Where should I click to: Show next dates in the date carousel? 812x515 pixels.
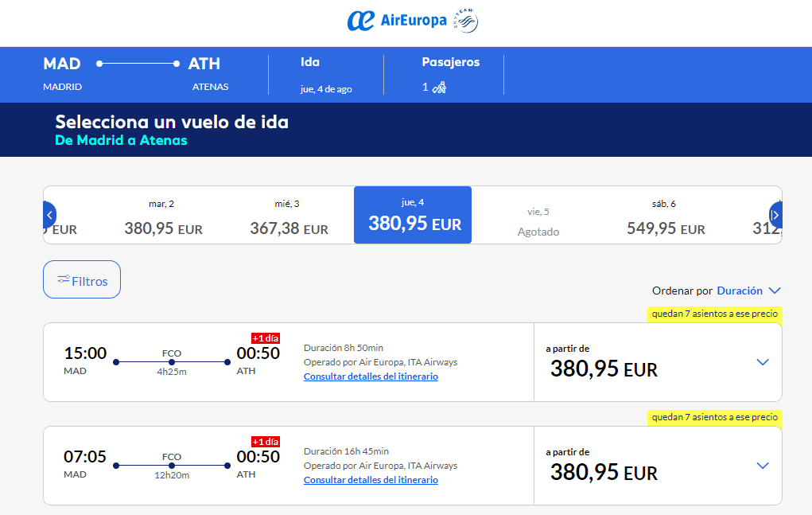tap(775, 214)
